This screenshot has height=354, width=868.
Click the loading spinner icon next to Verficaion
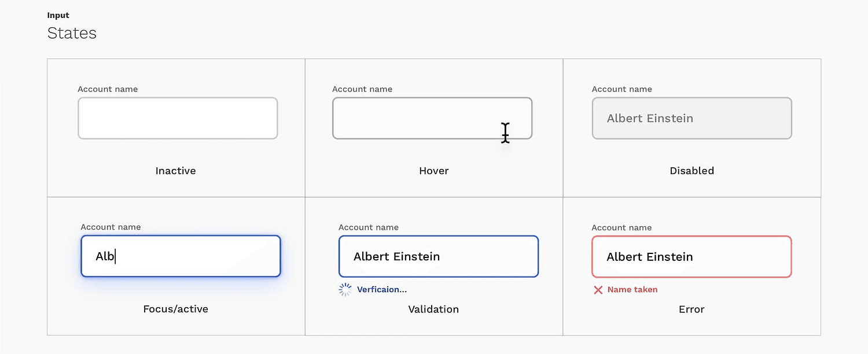(345, 290)
